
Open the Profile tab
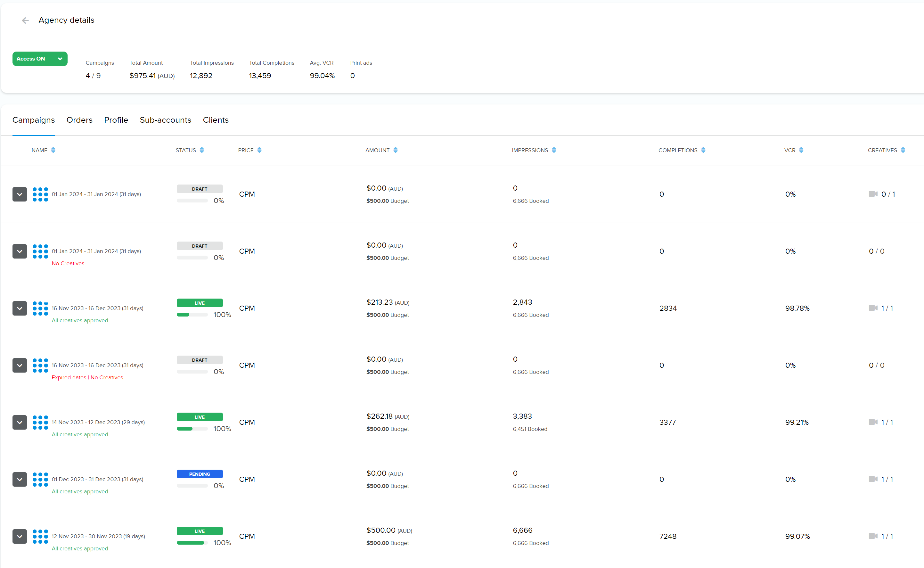(x=116, y=120)
